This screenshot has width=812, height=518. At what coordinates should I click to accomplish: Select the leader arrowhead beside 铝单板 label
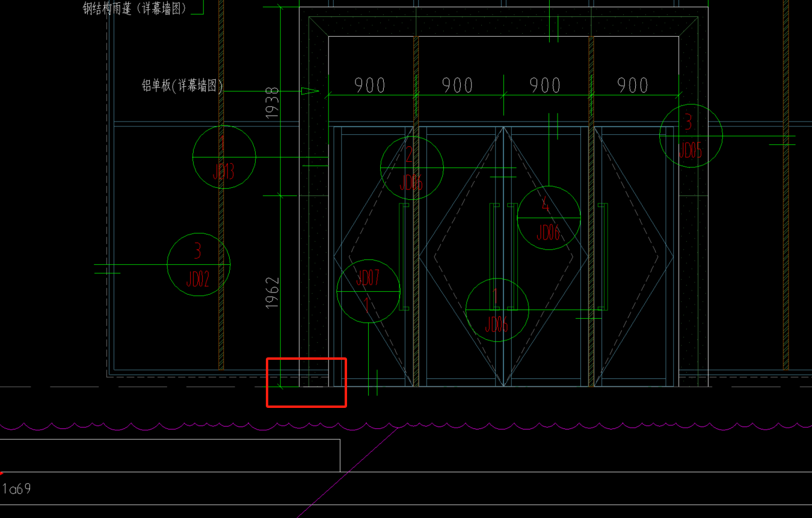[309, 91]
